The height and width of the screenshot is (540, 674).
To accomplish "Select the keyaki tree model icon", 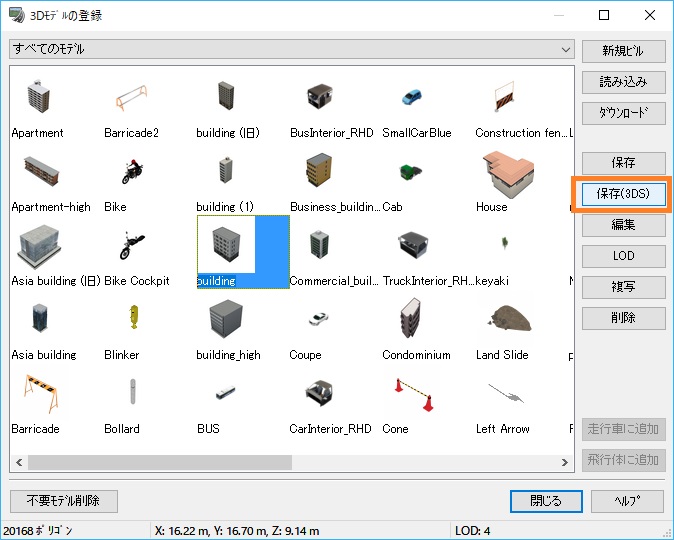I will coord(505,243).
